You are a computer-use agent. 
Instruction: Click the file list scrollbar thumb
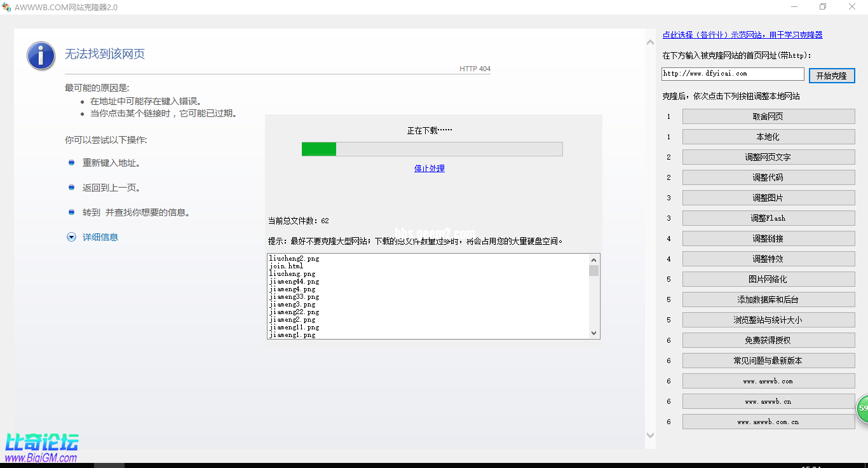tap(594, 270)
